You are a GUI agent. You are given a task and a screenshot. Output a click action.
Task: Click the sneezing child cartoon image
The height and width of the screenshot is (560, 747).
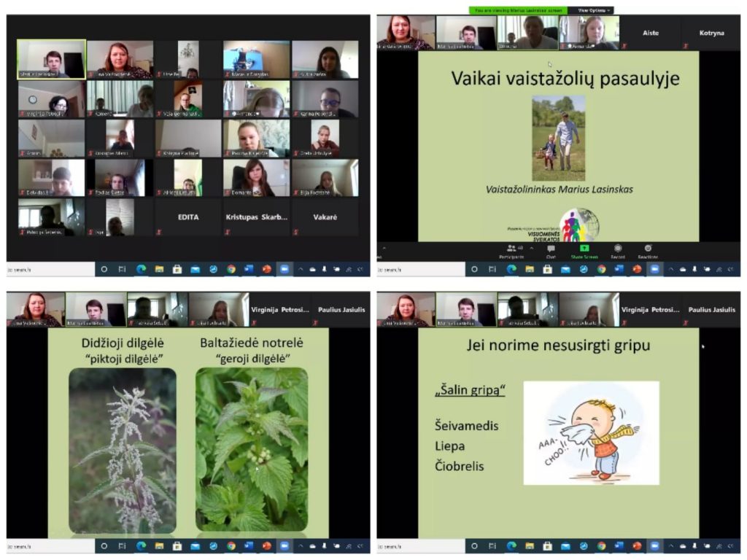tap(591, 433)
